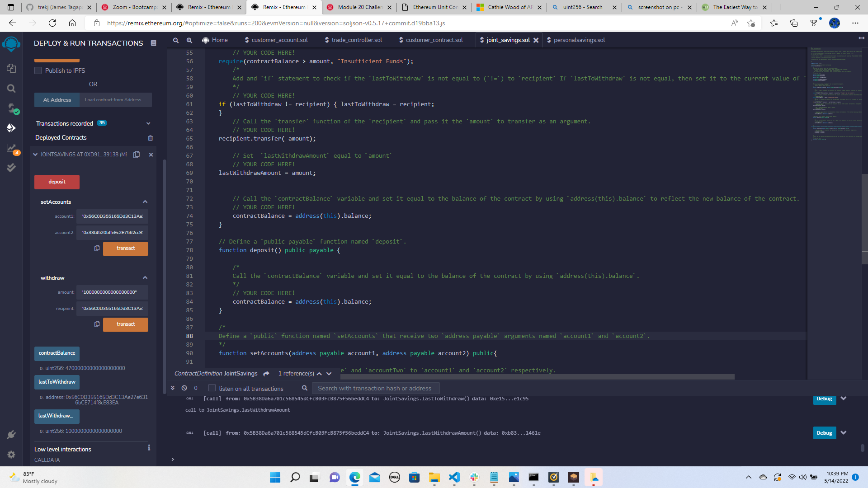Click the low level interactions info icon

pyautogui.click(x=149, y=448)
